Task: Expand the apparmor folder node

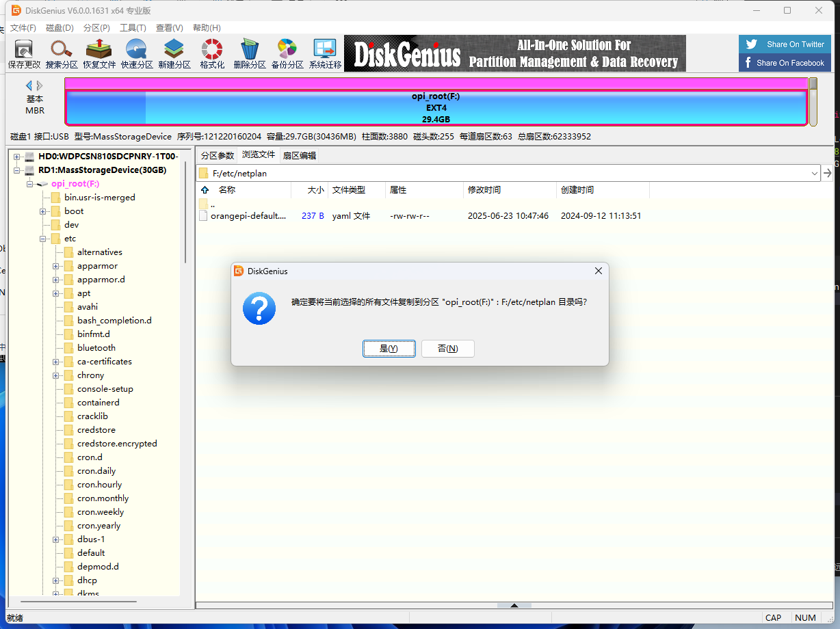Action: pos(56,266)
